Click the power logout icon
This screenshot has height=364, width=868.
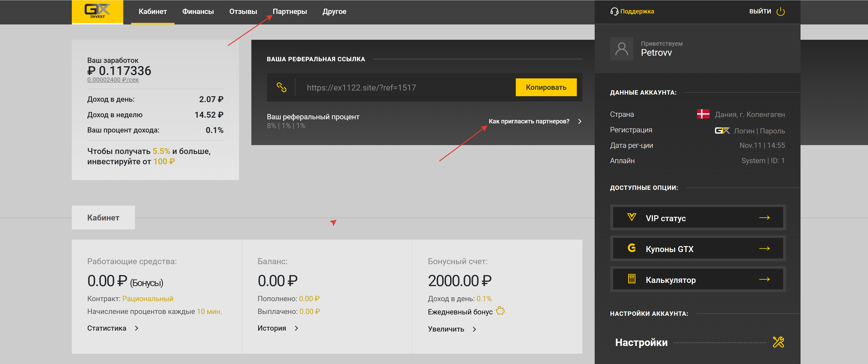tap(780, 11)
